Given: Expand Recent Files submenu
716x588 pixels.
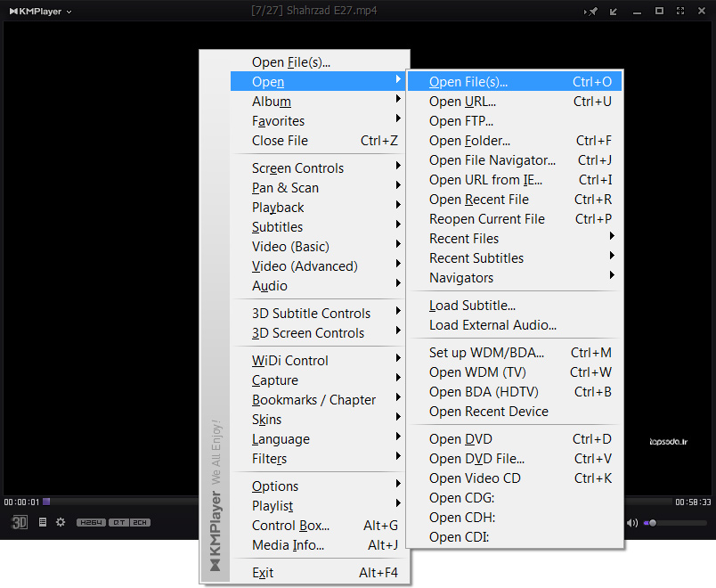Looking at the screenshot, I should [515, 239].
